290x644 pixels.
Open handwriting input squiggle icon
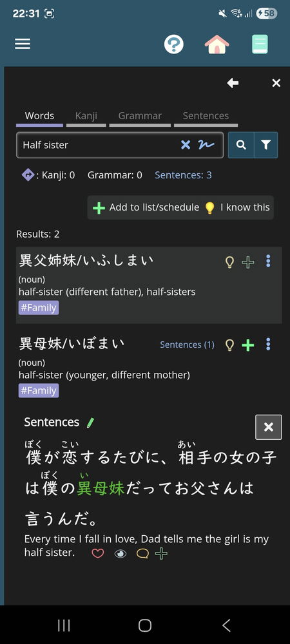(206, 144)
